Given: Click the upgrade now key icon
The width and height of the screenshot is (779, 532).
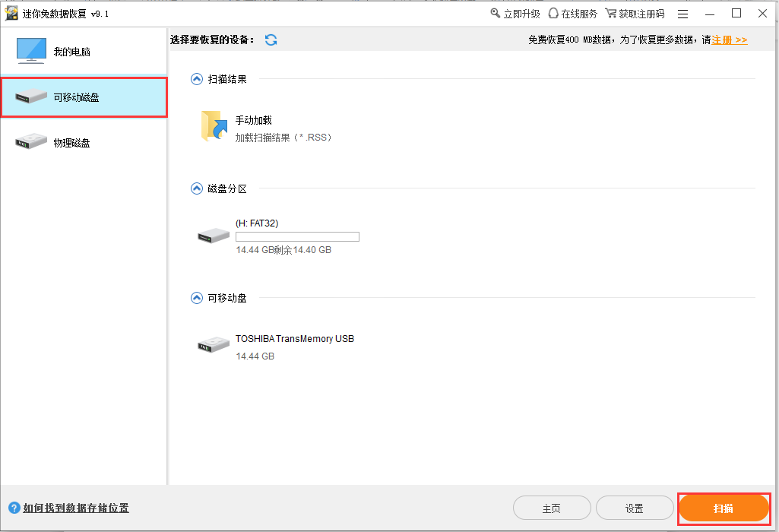Looking at the screenshot, I should pos(496,13).
